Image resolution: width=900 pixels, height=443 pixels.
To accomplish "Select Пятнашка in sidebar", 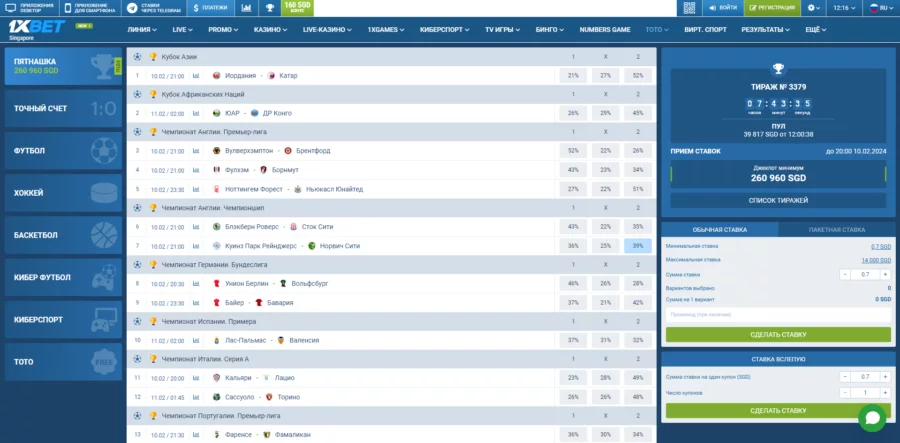I will [x=63, y=67].
